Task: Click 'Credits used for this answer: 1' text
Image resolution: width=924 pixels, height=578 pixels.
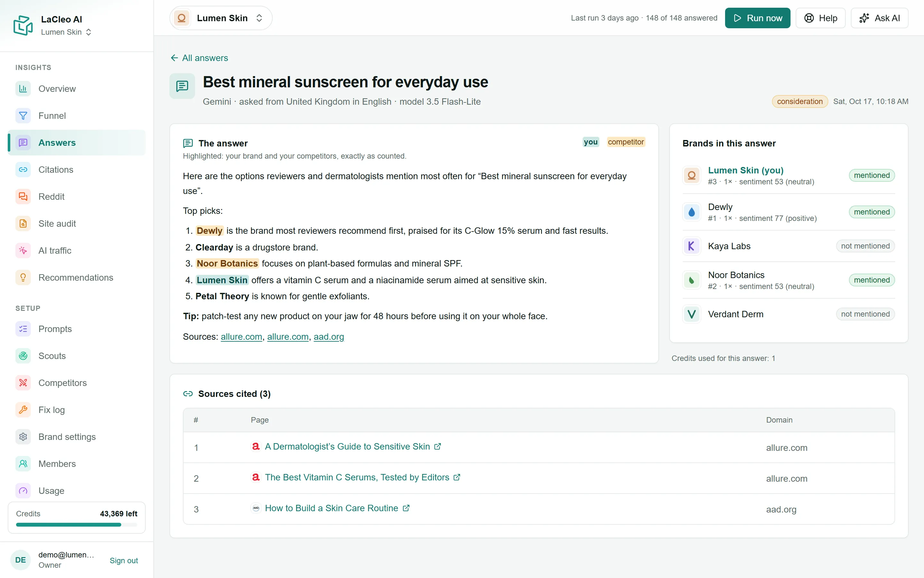Action: [x=723, y=358]
